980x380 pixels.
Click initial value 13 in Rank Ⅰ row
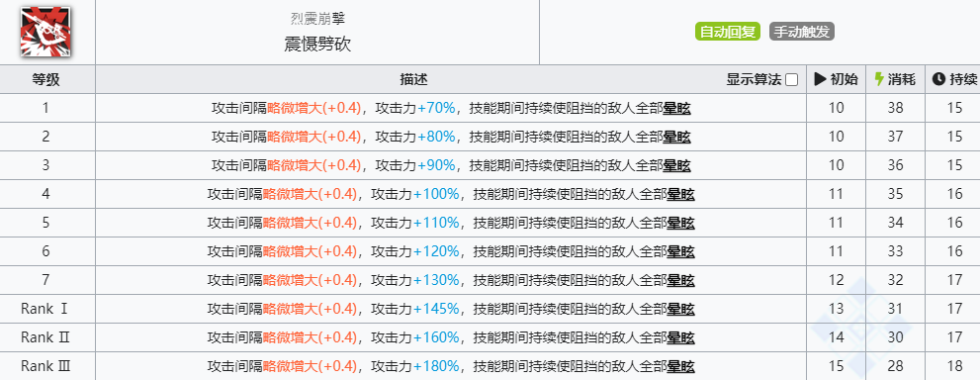[x=836, y=309]
